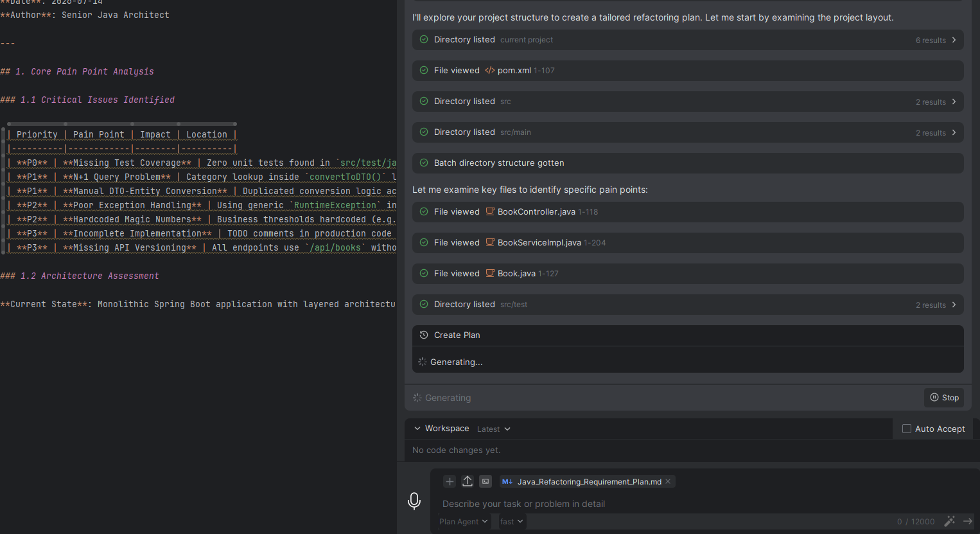Click the table horizontal scrollbar in the editor
This screenshot has height=534, width=980.
click(x=122, y=123)
